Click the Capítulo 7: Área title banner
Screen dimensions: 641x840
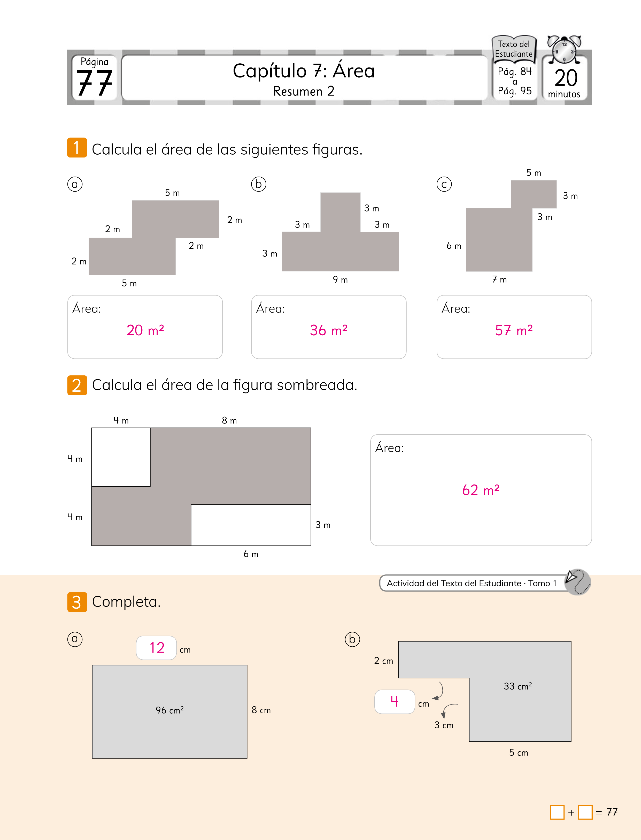[304, 78]
